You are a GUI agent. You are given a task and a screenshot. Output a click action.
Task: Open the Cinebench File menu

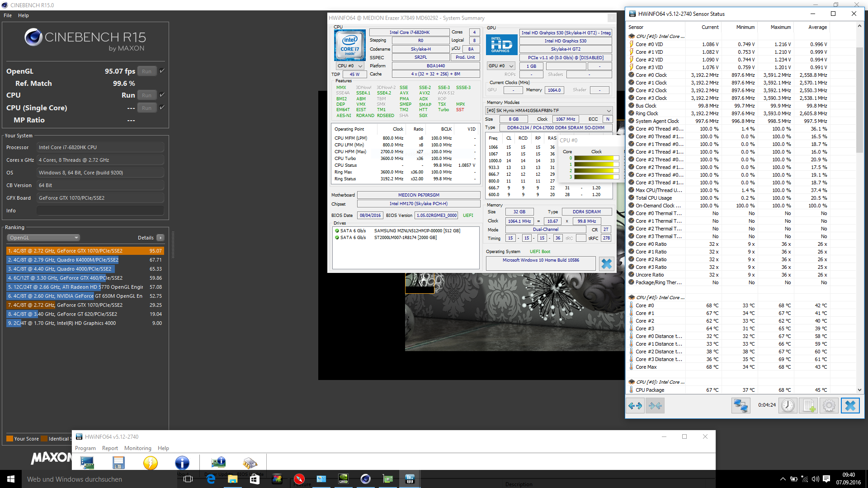(x=8, y=15)
